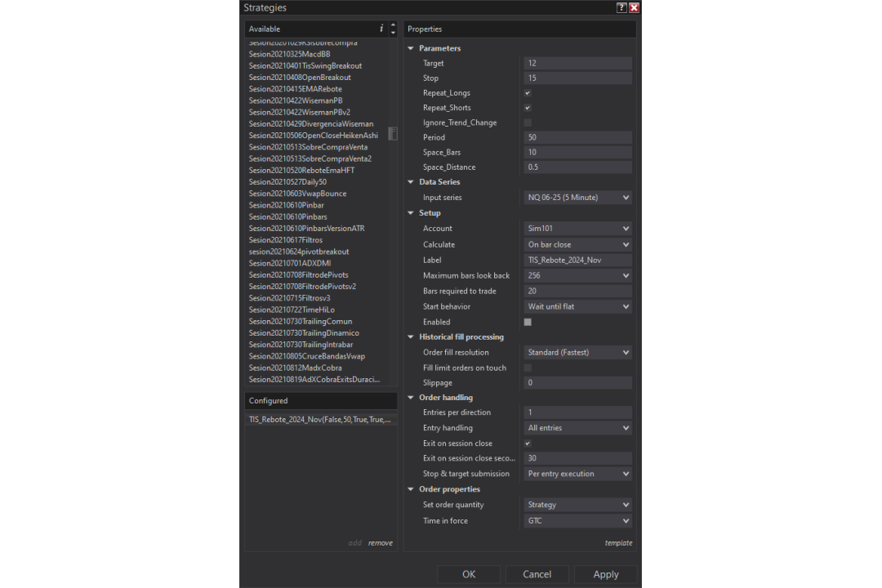The image size is (882, 588).
Task: Click the add link
Action: point(355,543)
